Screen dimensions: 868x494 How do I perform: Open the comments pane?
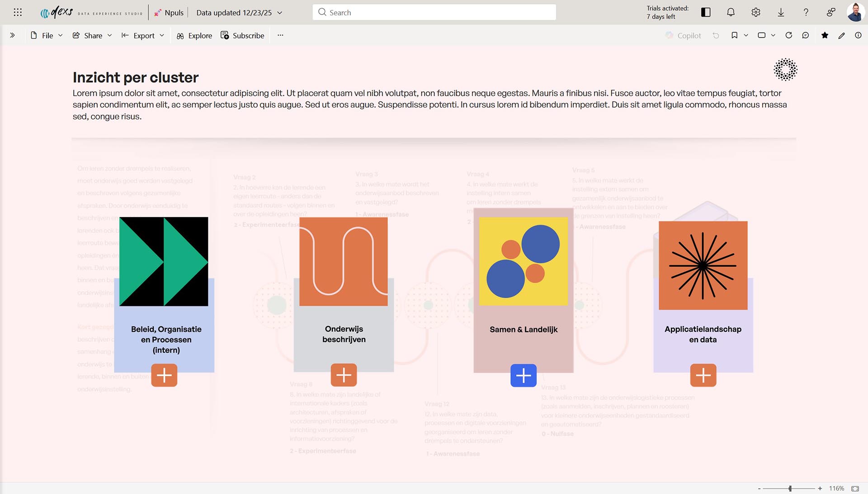[x=806, y=35]
